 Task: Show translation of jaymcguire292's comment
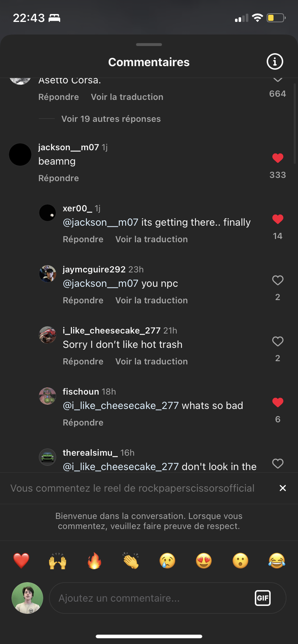(152, 300)
